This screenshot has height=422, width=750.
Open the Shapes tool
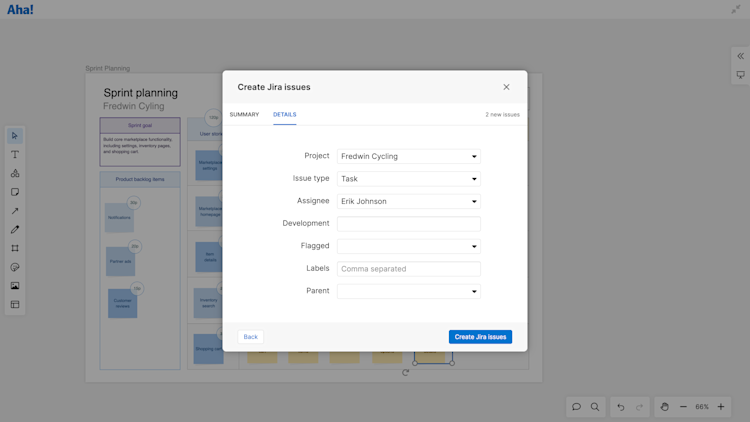[15, 173]
